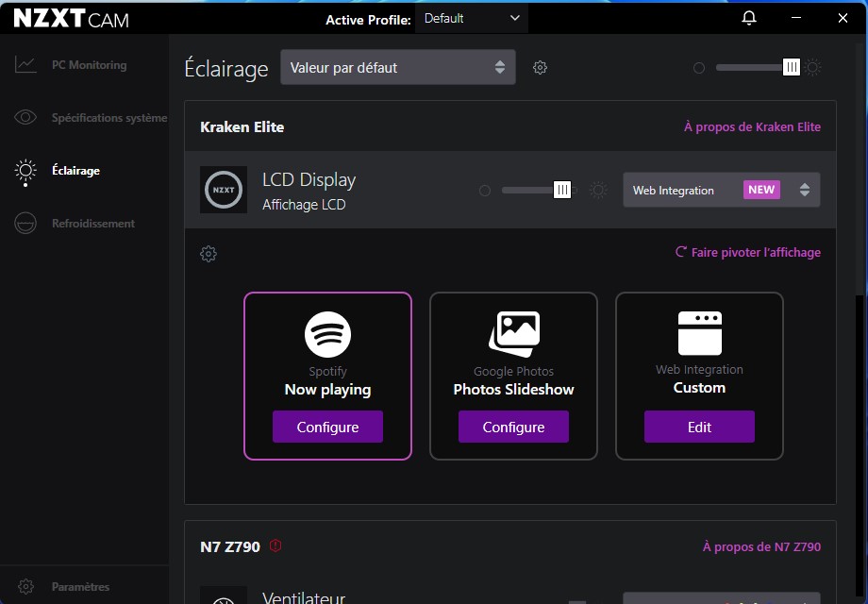Expand the Valeur par défaut dropdown

(397, 68)
